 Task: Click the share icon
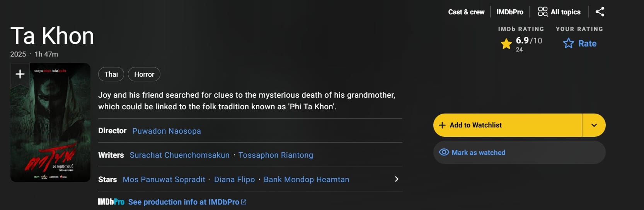(x=600, y=12)
